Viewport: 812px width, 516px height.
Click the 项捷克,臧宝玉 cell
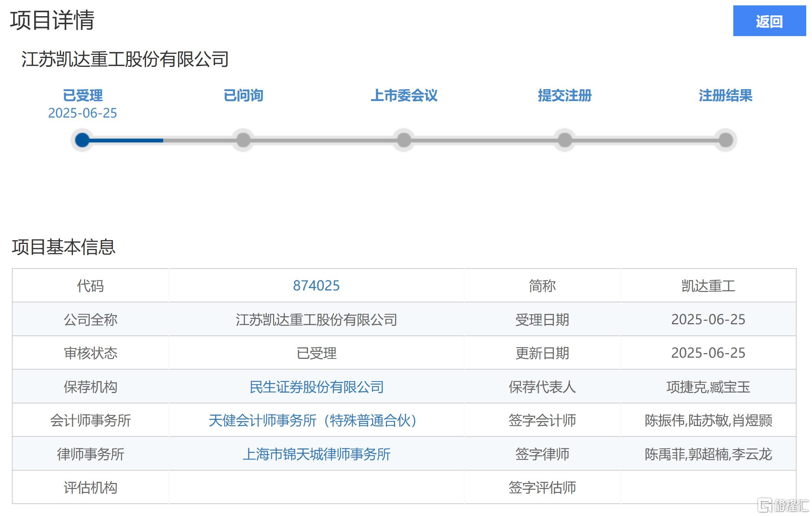pyautogui.click(x=708, y=387)
